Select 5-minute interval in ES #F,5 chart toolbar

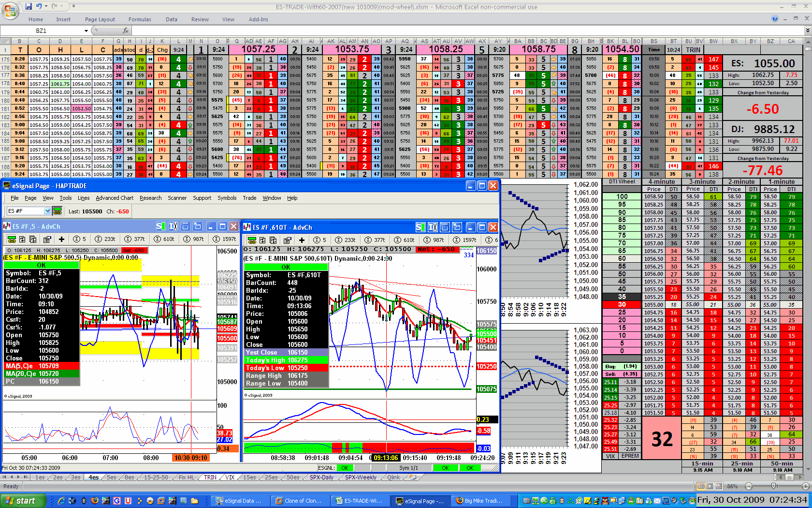tap(80, 239)
